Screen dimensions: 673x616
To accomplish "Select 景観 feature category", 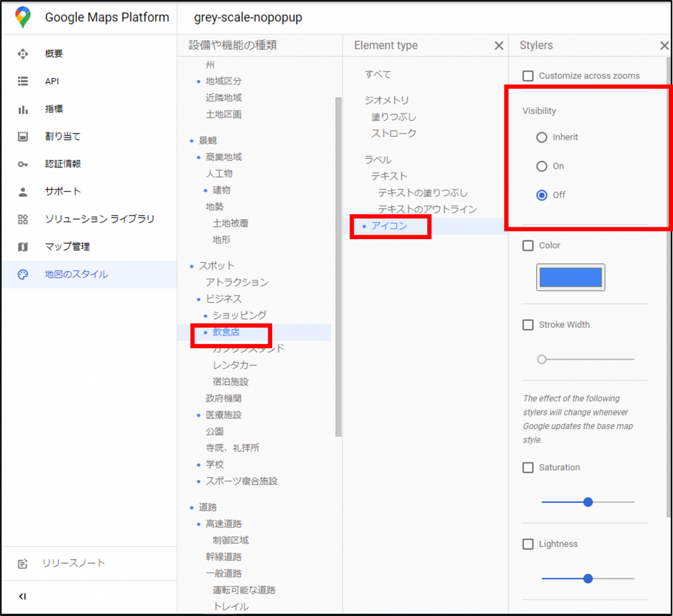I will pos(208,141).
